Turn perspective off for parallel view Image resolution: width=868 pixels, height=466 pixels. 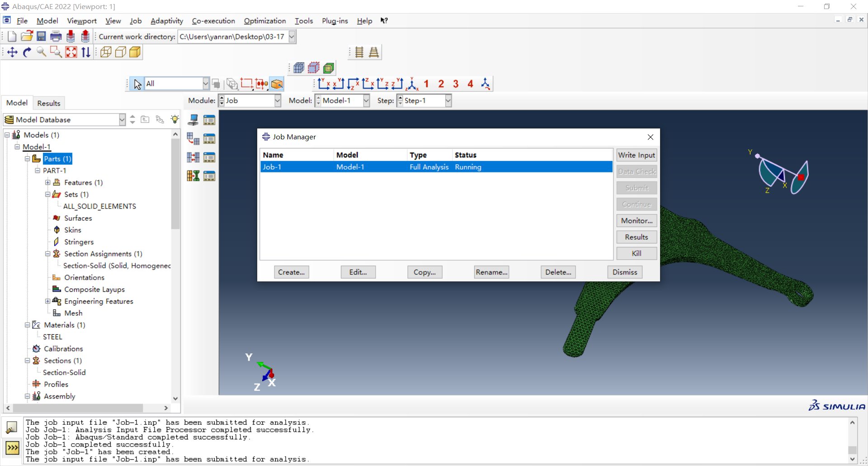point(359,52)
